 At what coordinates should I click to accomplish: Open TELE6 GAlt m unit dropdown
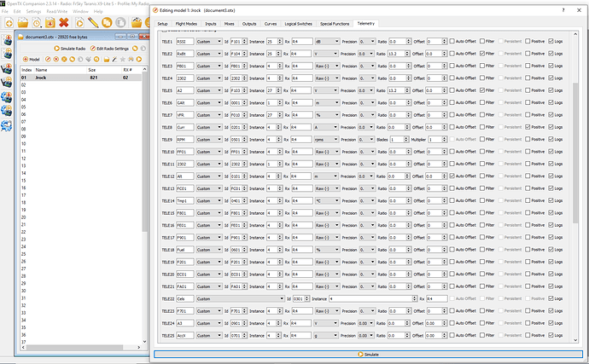(327, 103)
